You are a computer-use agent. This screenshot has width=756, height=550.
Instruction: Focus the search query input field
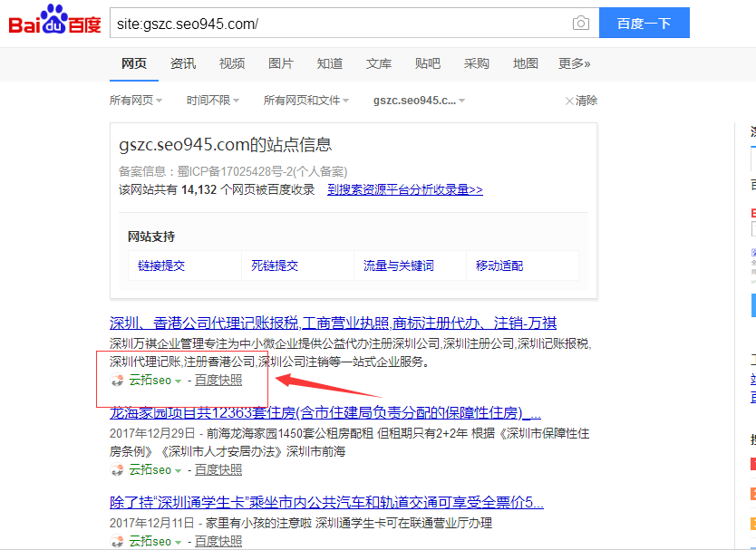pyautogui.click(x=340, y=24)
